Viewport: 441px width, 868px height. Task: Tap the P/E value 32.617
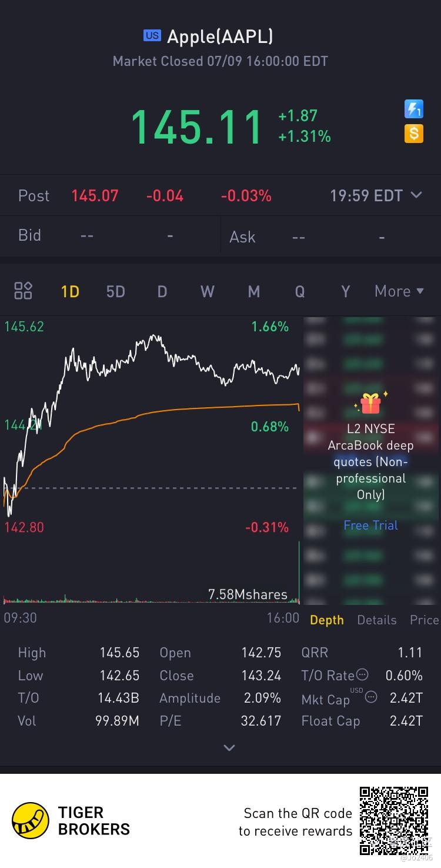pyautogui.click(x=261, y=721)
